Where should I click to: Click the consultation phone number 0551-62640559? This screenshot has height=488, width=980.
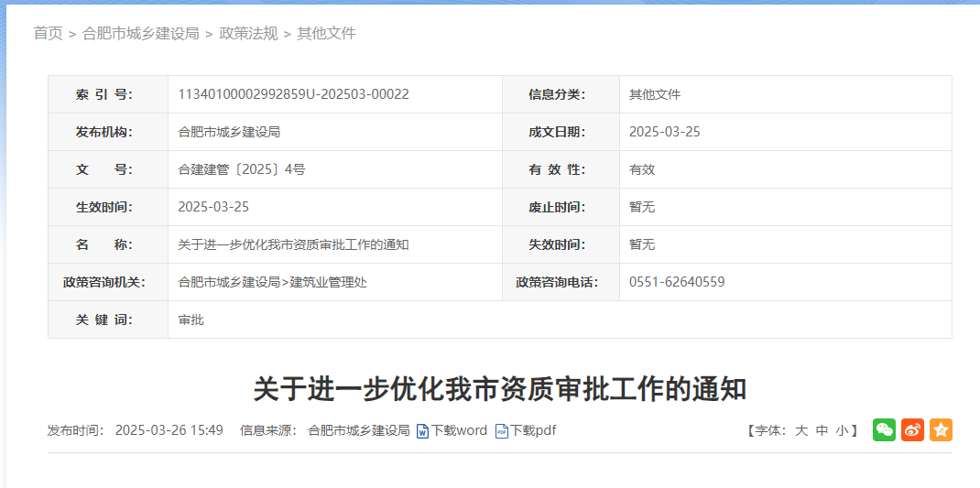[x=677, y=282]
